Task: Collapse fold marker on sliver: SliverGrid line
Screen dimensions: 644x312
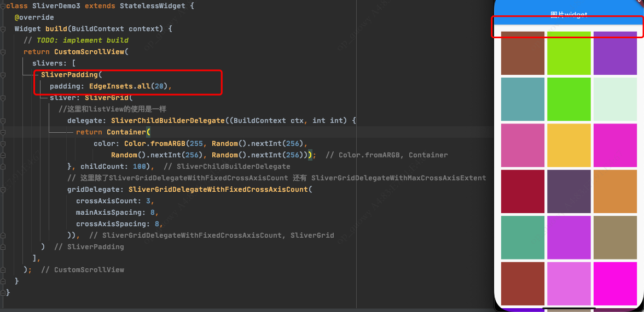Action: pos(3,98)
